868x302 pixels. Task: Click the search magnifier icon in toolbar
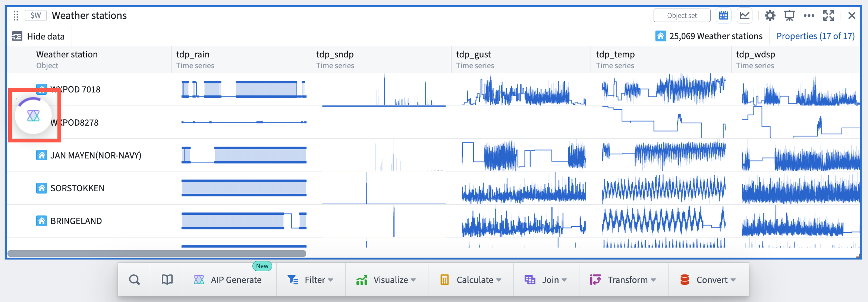click(134, 280)
